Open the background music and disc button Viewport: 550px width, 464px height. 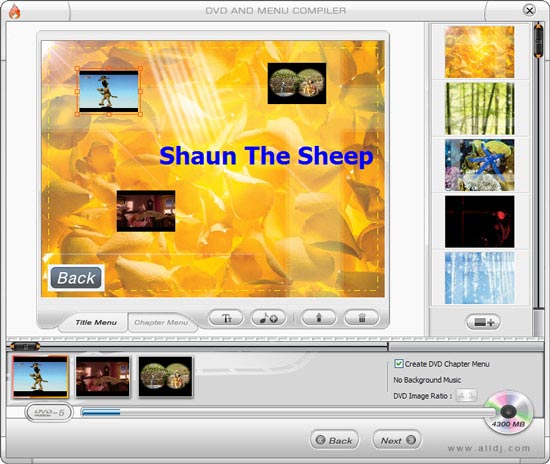pyautogui.click(x=269, y=318)
